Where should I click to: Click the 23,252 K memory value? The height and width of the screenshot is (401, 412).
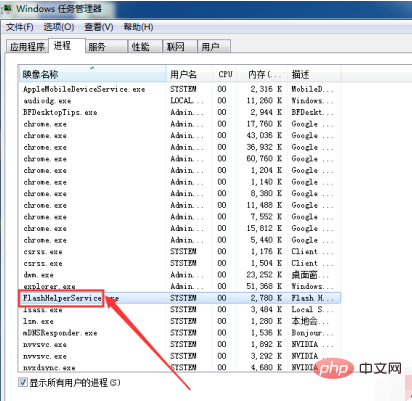(x=264, y=275)
